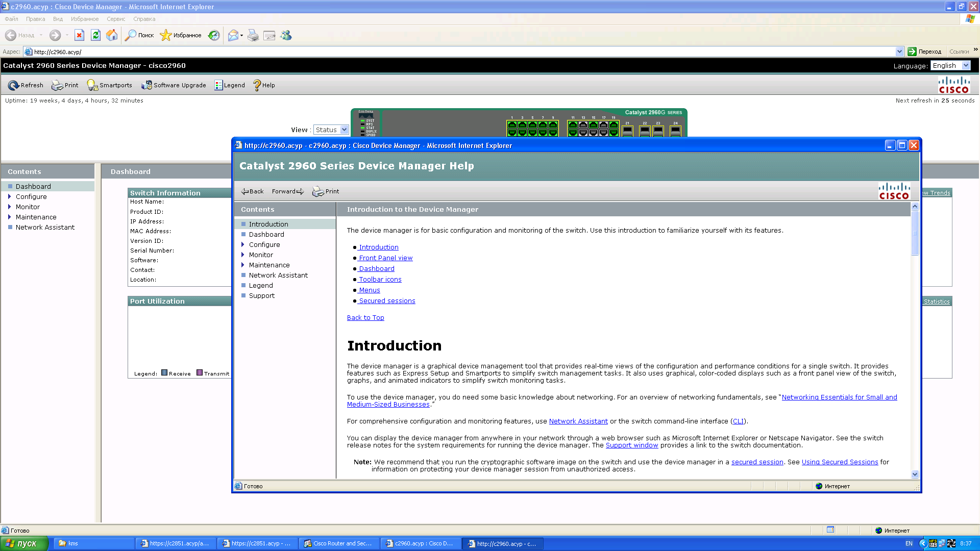Open Favorites (Избранное) star button
The height and width of the screenshot is (551, 980).
(x=181, y=35)
